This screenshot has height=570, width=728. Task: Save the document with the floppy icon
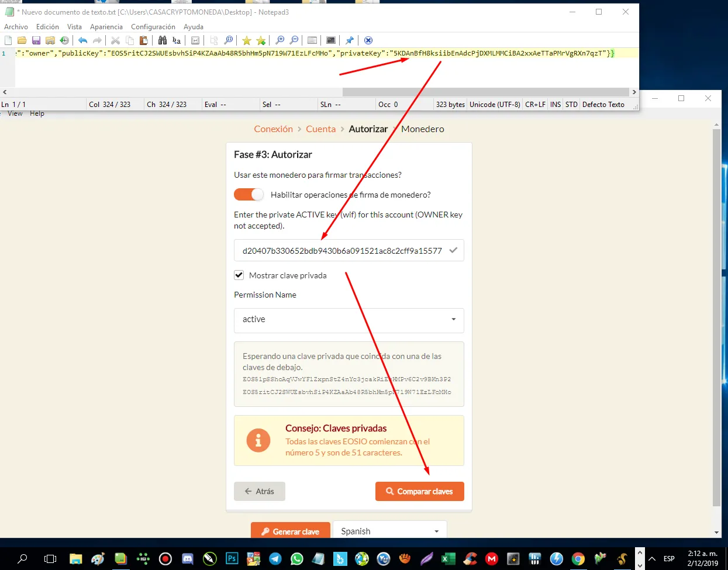pyautogui.click(x=36, y=40)
